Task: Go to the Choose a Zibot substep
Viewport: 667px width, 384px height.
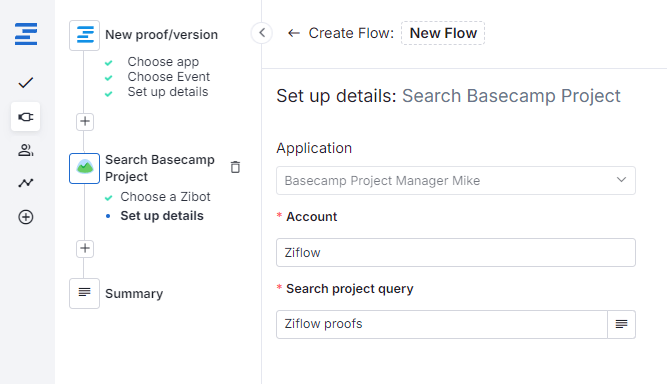Action: coord(165,197)
